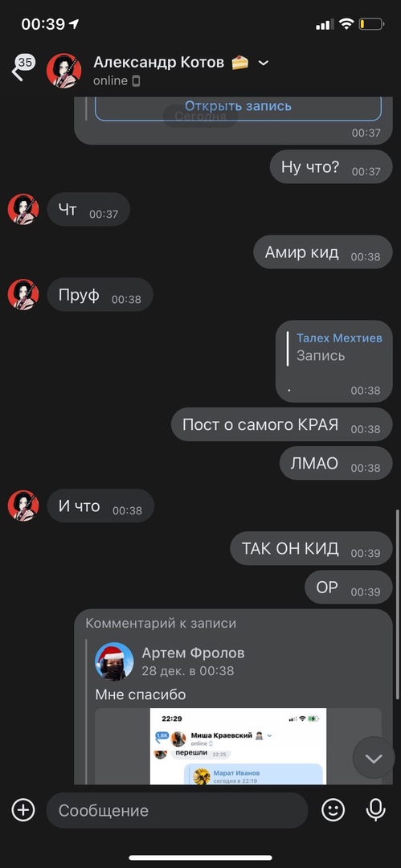401x868 pixels.
Task: Select the 'Амир кид' message bubble
Action: click(x=323, y=252)
